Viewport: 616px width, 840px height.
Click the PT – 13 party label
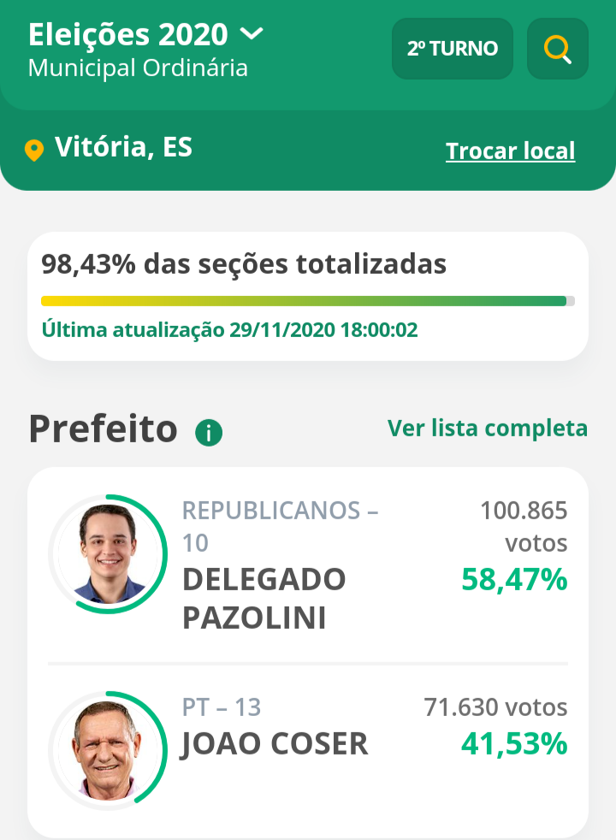[x=222, y=707]
